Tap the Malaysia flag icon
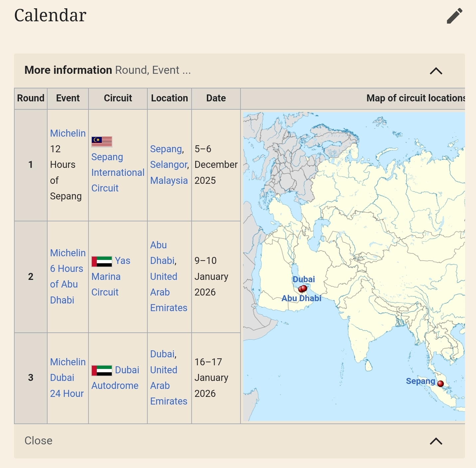The image size is (476, 468). [102, 142]
